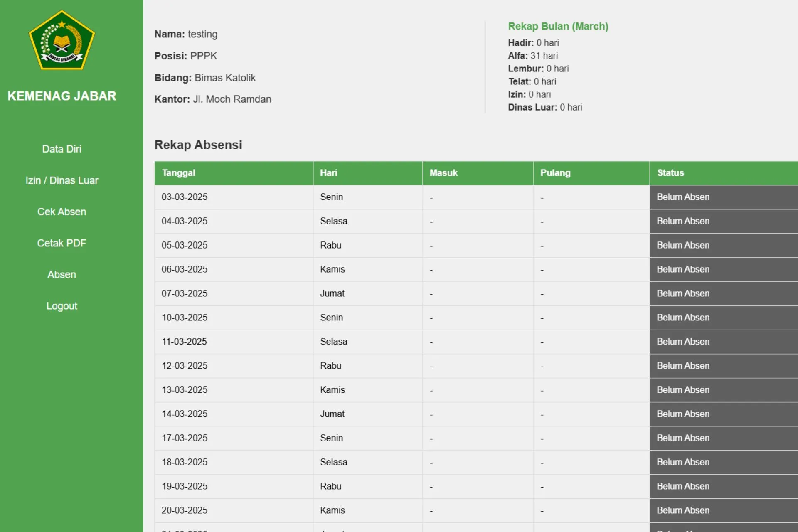Click Belum Absen status for 20-03-2025
The width and height of the screenshot is (798, 532).
(683, 510)
